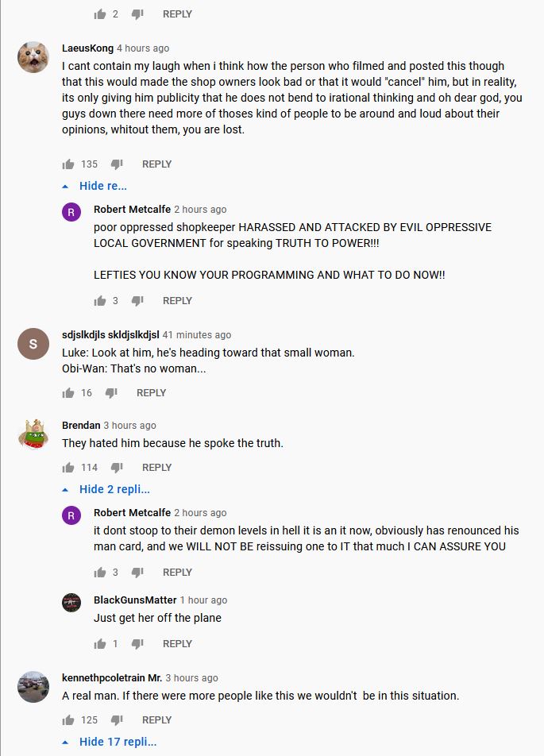This screenshot has width=544, height=756.
Task: Like kennethpcoletrain Mr.'s comment
Action: click(x=68, y=720)
